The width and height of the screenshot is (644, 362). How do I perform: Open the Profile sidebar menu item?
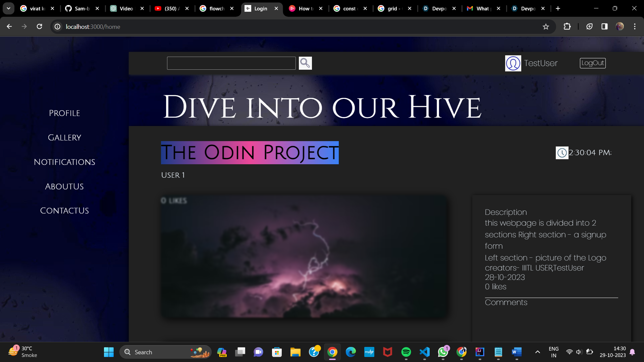[64, 113]
